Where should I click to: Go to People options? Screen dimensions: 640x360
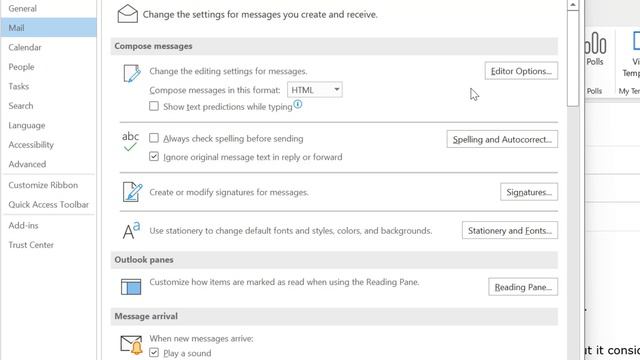pyautogui.click(x=49, y=67)
